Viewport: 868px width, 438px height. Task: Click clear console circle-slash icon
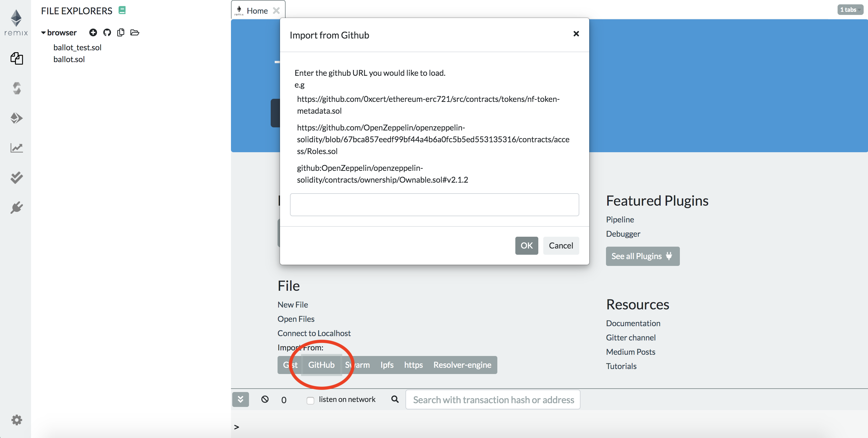tap(265, 399)
